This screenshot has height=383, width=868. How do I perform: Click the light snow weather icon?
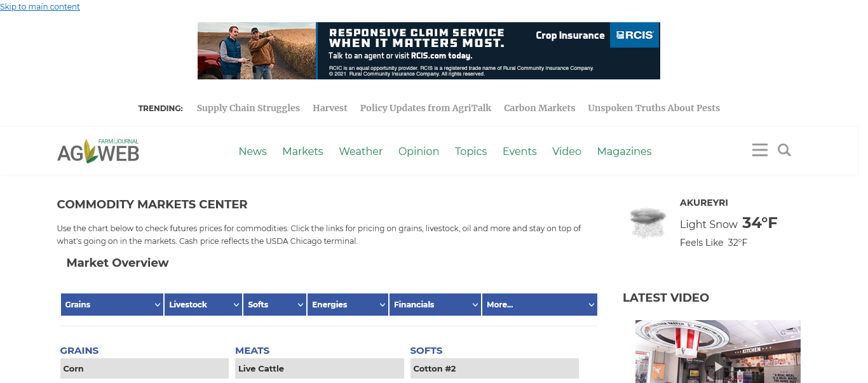coord(648,222)
